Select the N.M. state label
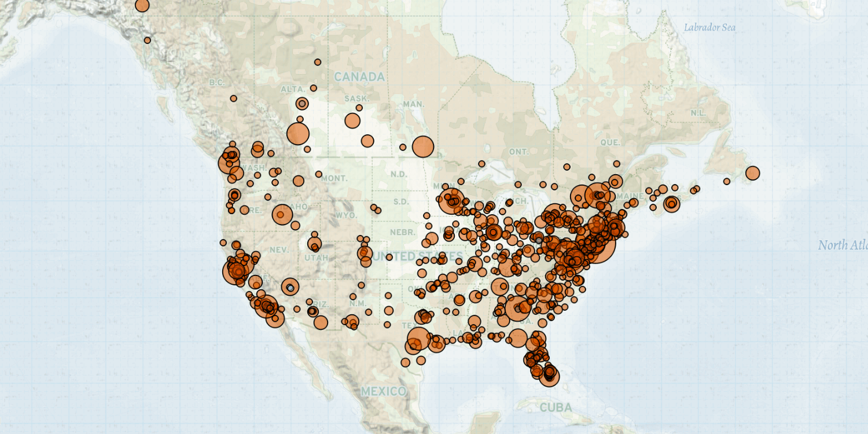The height and width of the screenshot is (434, 868). [x=358, y=303]
